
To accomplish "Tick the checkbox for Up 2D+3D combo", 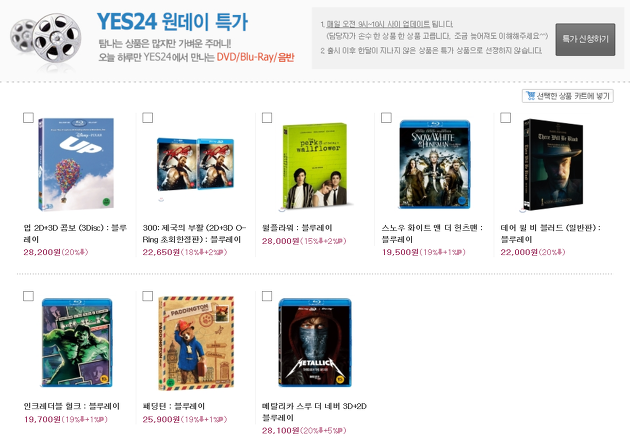I will click(28, 118).
